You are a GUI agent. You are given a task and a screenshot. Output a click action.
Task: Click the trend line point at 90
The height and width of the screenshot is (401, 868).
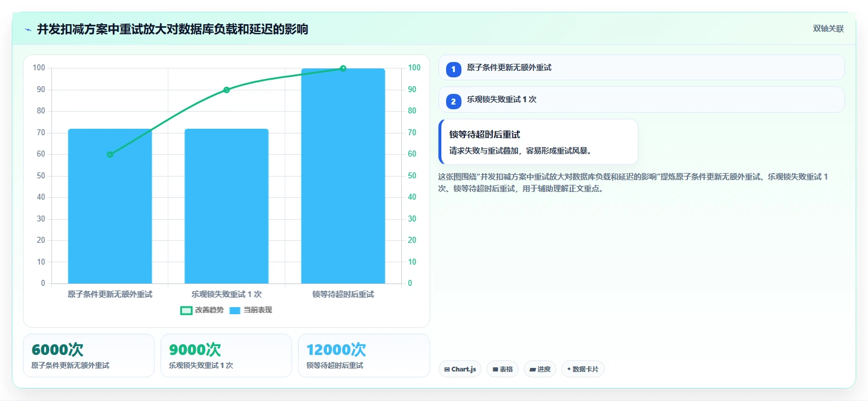pos(227,90)
